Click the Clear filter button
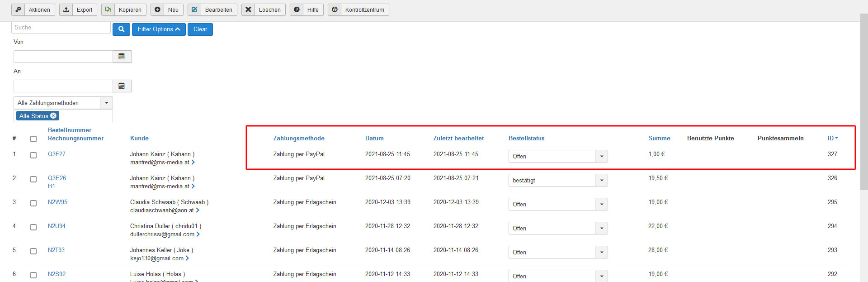Viewport: 868px width, 282px height. click(x=200, y=29)
